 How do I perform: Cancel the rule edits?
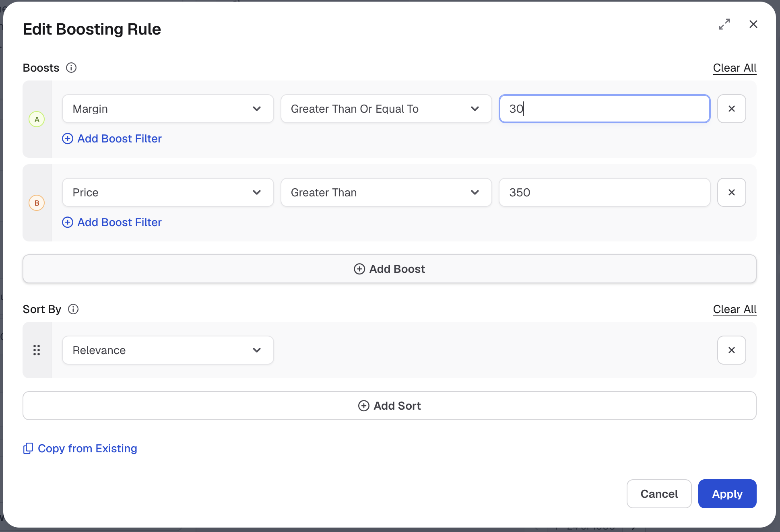[659, 494]
